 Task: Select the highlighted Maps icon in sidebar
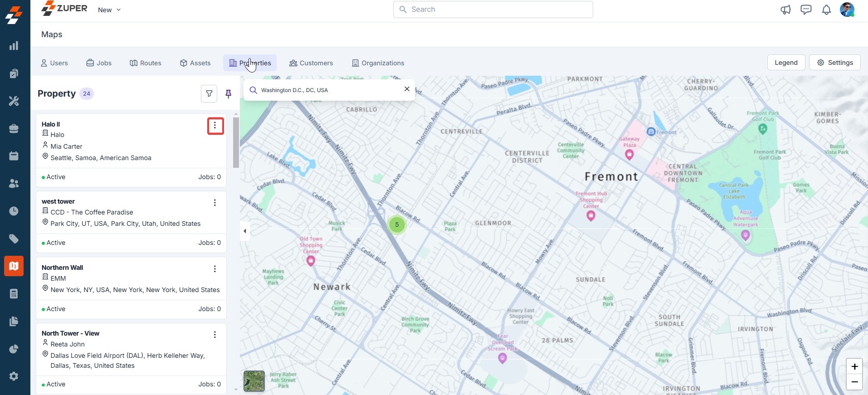(14, 266)
